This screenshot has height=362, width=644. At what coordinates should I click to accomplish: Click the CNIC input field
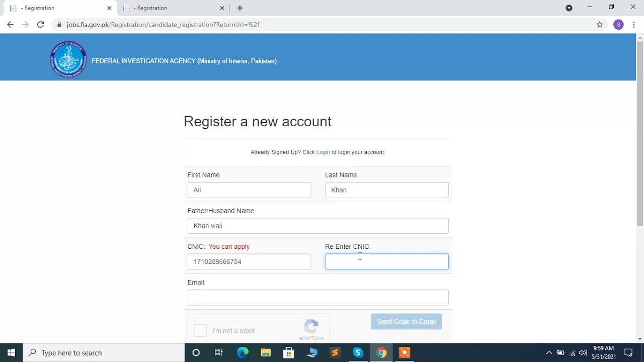coord(249,261)
